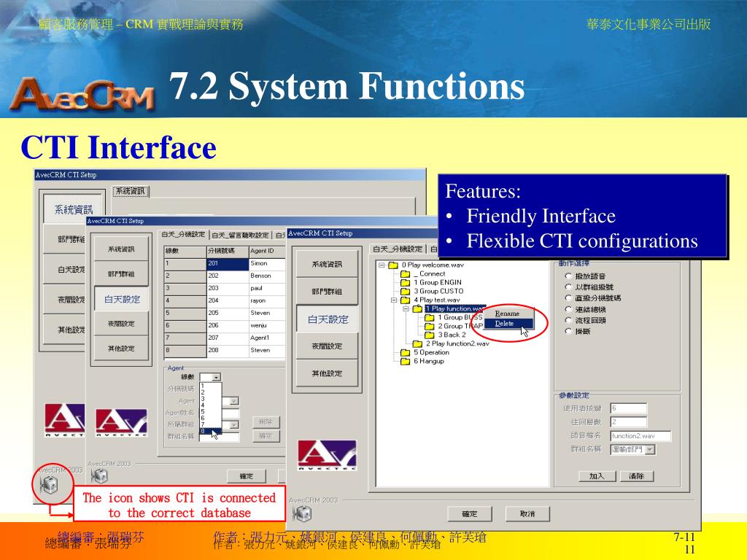Select the wenju Agent ID cell
Image resolution: width=747 pixels, height=560 pixels.
pyautogui.click(x=267, y=325)
